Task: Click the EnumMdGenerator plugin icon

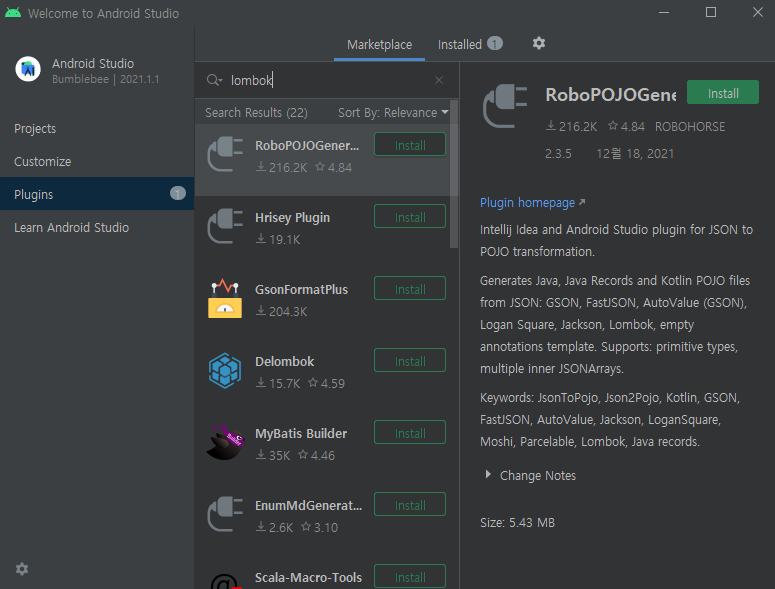Action: pos(225,514)
